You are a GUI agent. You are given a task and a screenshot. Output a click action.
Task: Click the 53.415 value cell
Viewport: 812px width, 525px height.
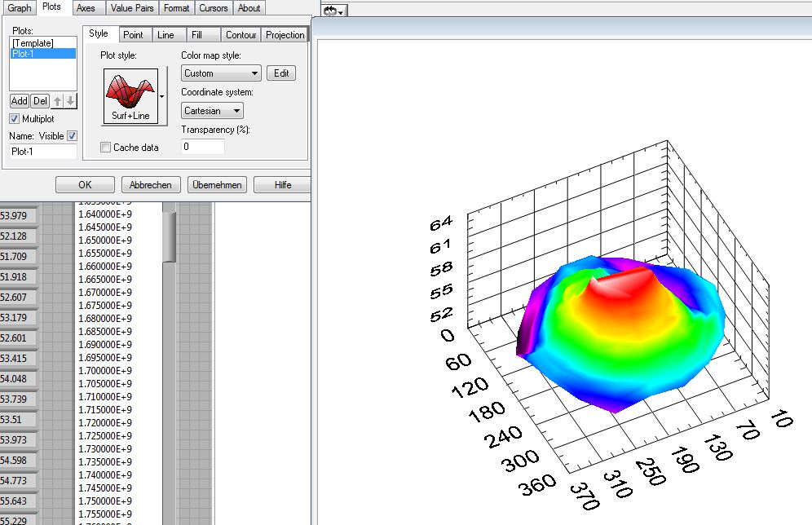click(x=18, y=358)
